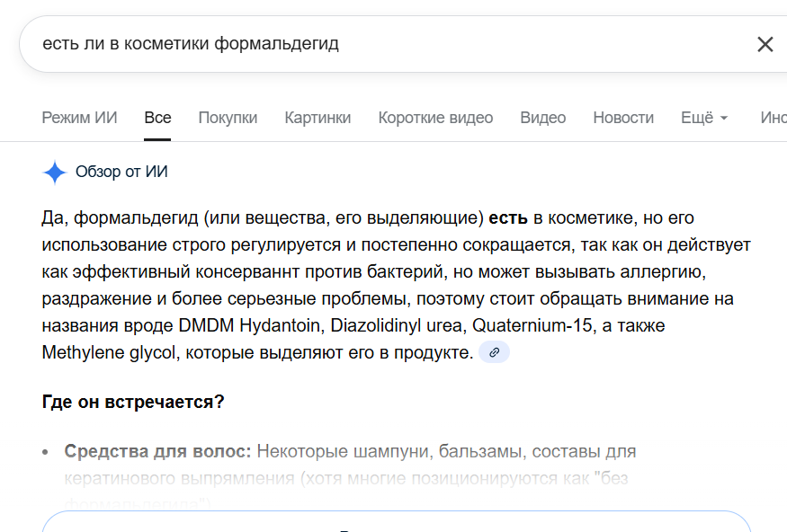Open the Видео tab
Screen dimensions: 787x532
543,118
